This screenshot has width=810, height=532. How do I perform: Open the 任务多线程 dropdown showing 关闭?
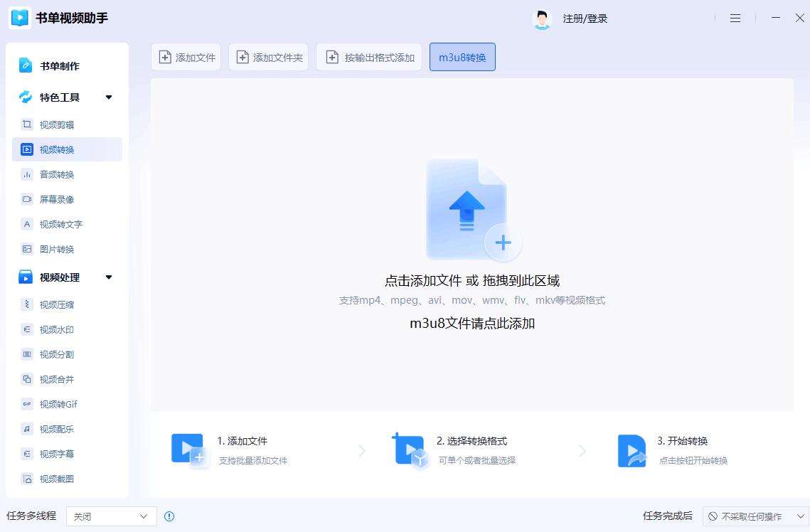pyautogui.click(x=110, y=516)
